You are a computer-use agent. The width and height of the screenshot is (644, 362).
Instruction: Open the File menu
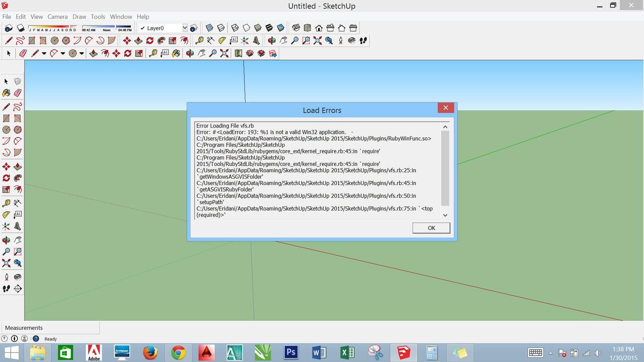pyautogui.click(x=7, y=17)
